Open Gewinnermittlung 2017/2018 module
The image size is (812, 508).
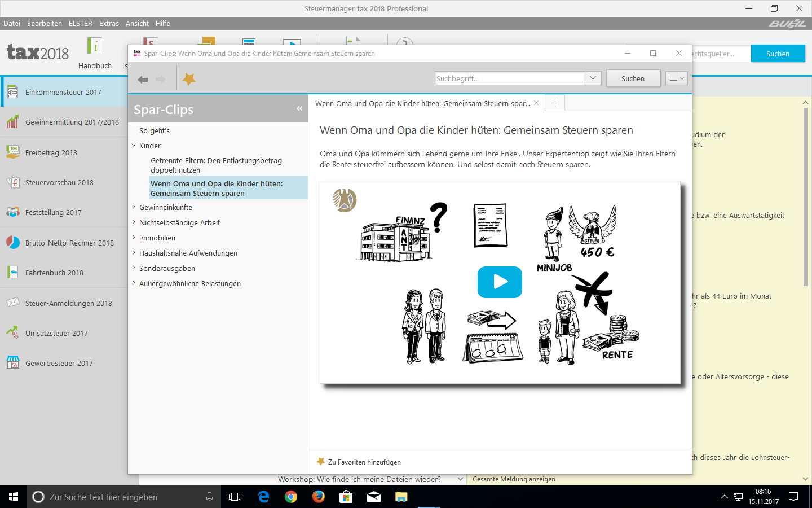point(64,122)
